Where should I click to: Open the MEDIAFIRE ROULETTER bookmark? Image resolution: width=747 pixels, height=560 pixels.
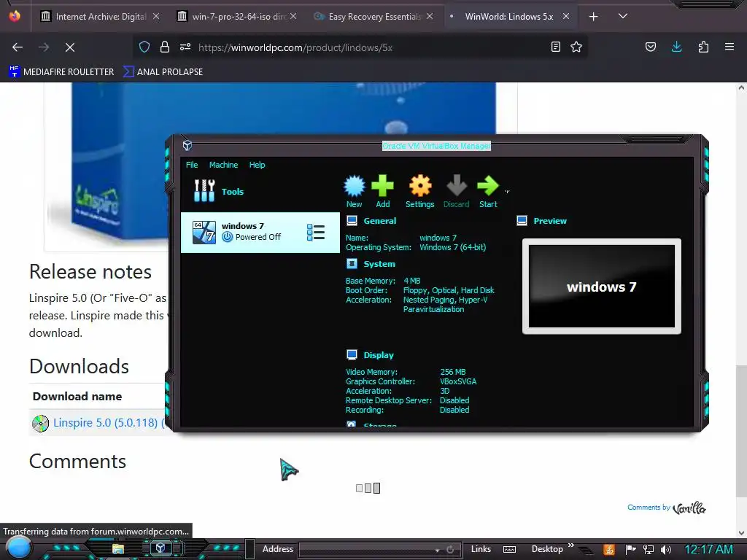[x=61, y=72]
